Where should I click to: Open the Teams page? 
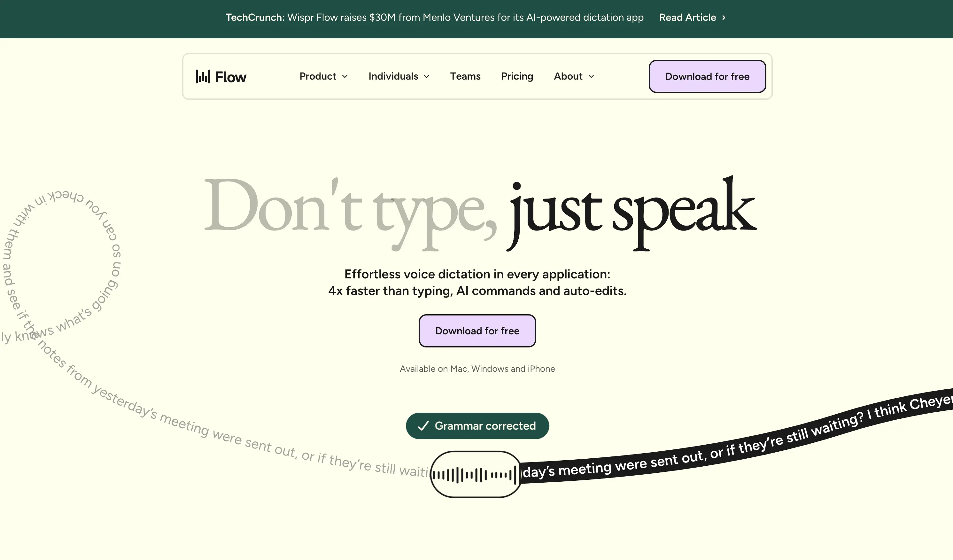click(465, 76)
